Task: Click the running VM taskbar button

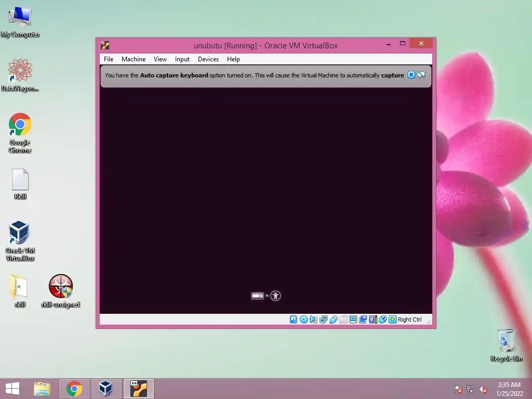Action: point(138,389)
